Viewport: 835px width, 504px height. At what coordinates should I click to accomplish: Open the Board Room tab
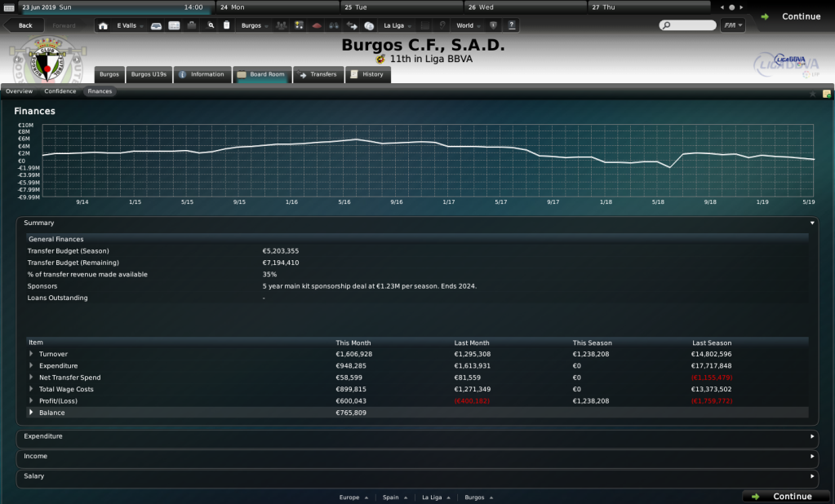point(262,74)
